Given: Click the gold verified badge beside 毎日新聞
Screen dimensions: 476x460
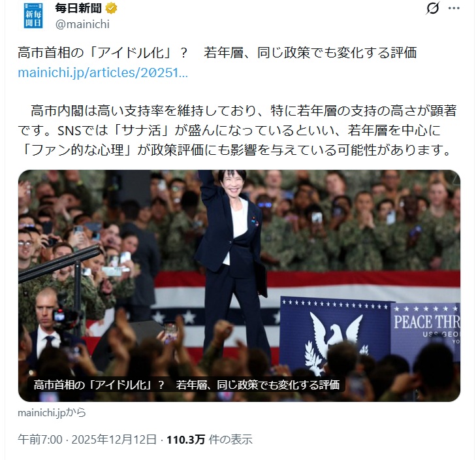Looking at the screenshot, I should click(111, 8).
